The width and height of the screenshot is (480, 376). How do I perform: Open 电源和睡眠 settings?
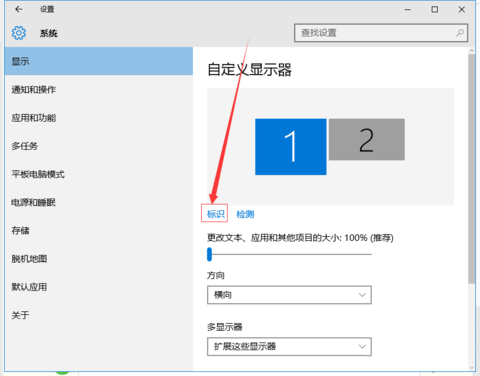99,202
